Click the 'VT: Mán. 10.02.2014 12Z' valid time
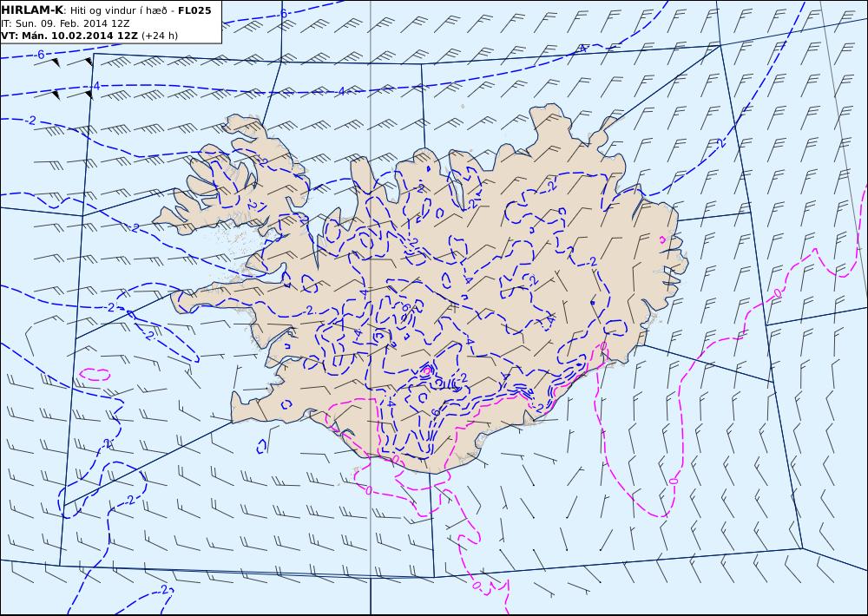Image resolution: width=868 pixels, height=616 pixels. 69,36
